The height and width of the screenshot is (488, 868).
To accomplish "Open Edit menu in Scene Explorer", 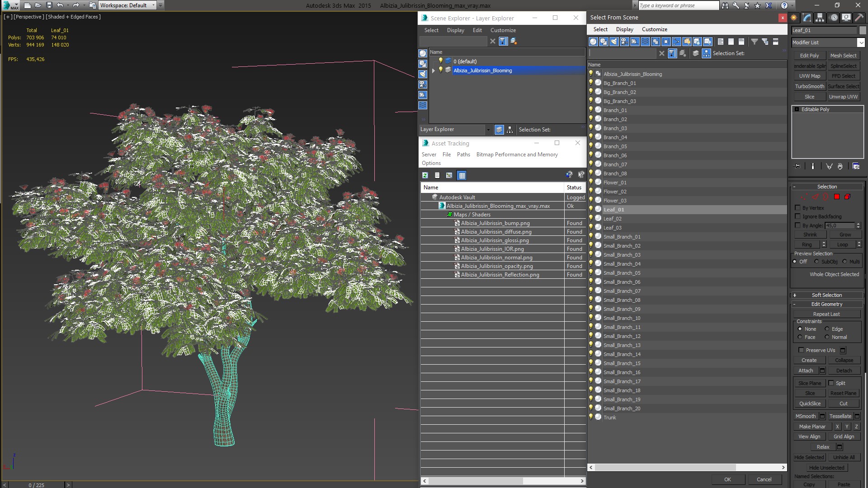I will 477,30.
